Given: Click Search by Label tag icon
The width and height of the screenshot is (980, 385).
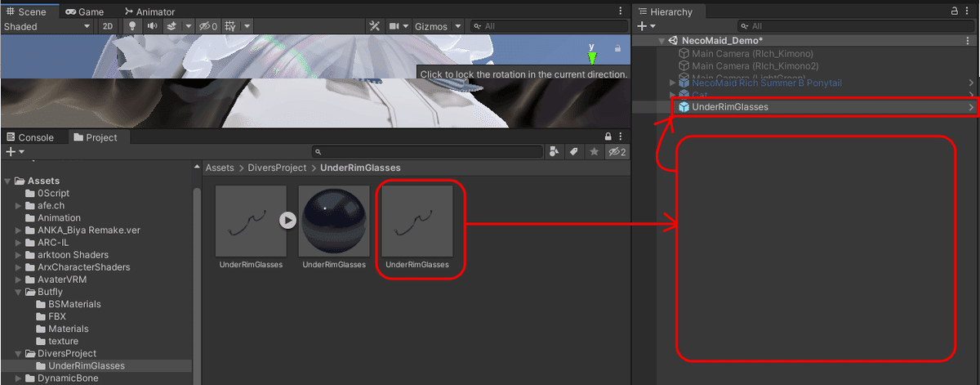Looking at the screenshot, I should point(574,152).
